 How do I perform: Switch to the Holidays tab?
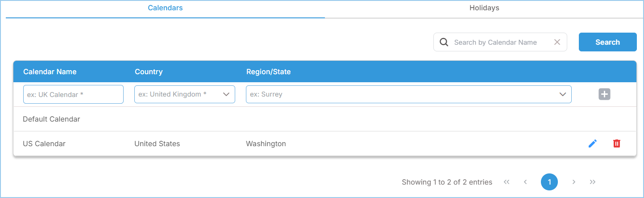[x=484, y=8]
